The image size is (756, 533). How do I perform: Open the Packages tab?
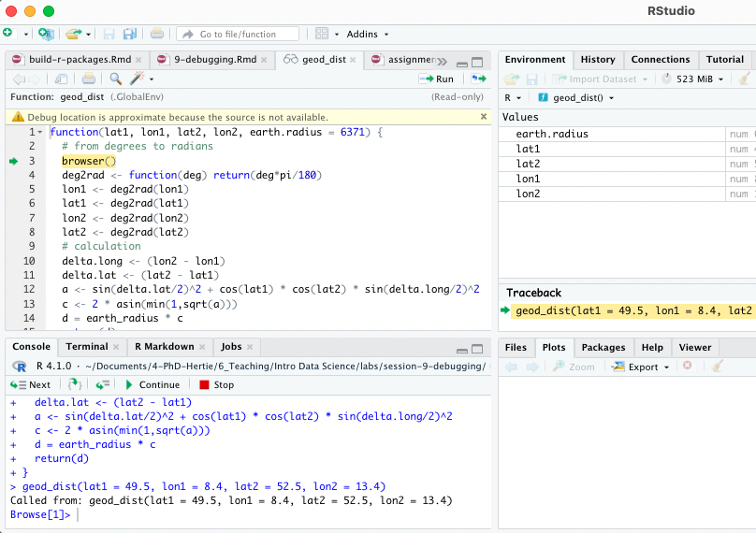[603, 347]
